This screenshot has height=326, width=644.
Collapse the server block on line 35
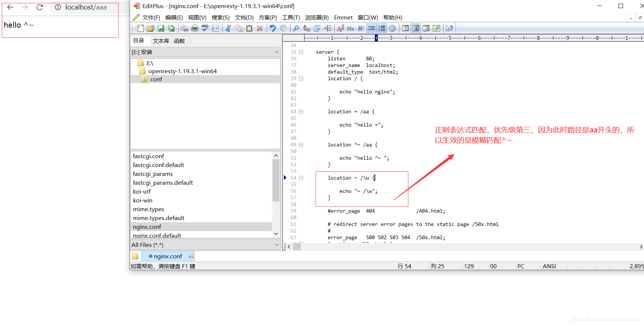(301, 52)
